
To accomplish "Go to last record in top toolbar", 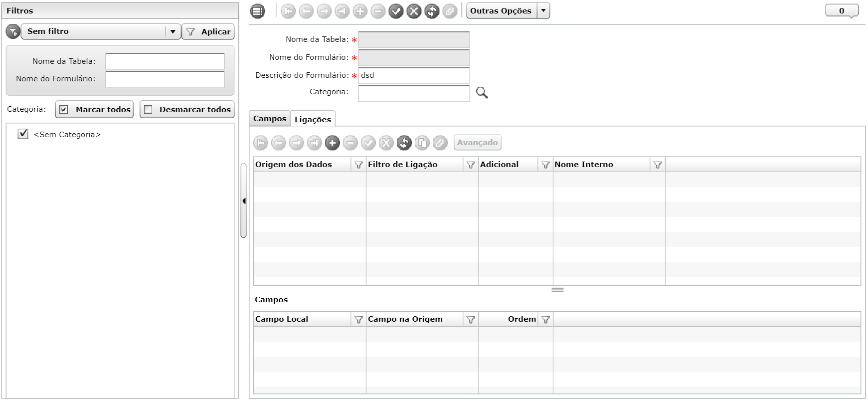I will coord(342,11).
